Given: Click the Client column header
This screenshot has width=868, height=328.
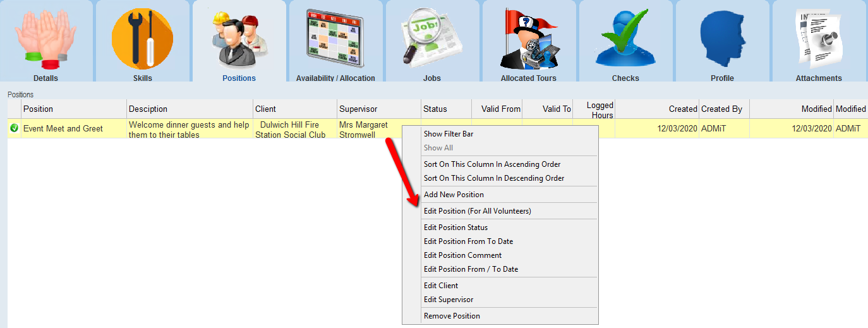Looking at the screenshot, I should point(294,109).
